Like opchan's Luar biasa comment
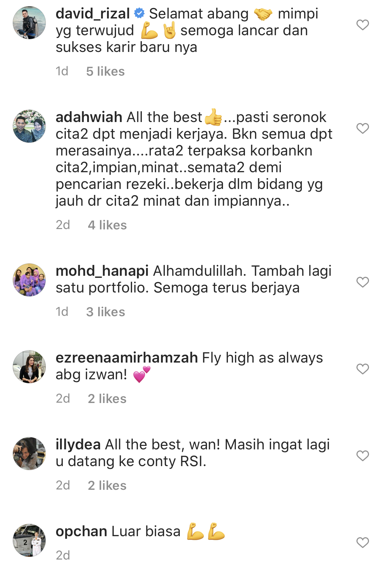The height and width of the screenshot is (570, 392). click(x=362, y=542)
